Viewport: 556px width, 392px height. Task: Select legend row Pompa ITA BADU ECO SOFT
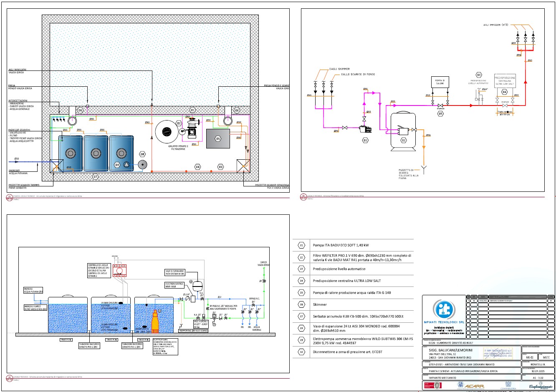pos(353,245)
